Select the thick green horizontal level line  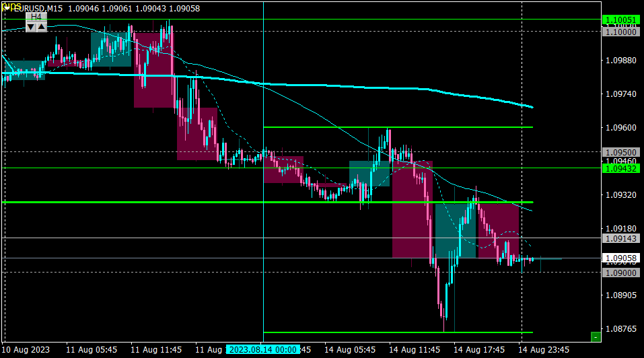267,203
